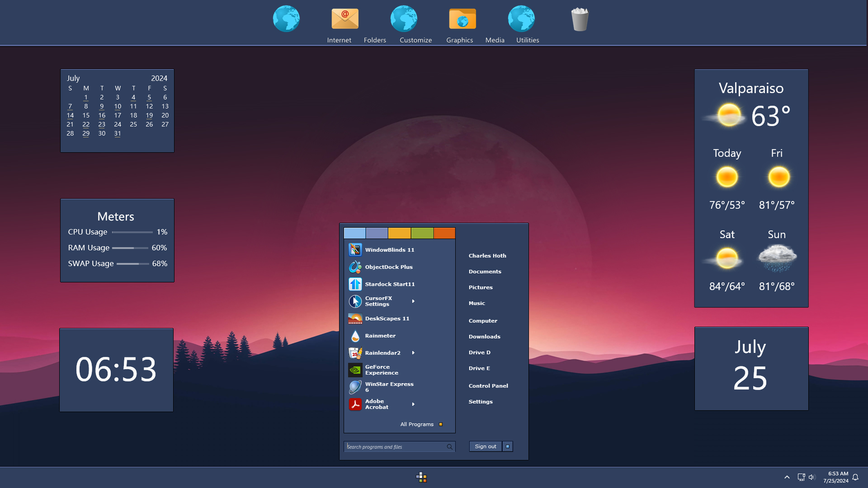This screenshot has width=868, height=488.
Task: Open the notification bell in tray
Action: 855,477
